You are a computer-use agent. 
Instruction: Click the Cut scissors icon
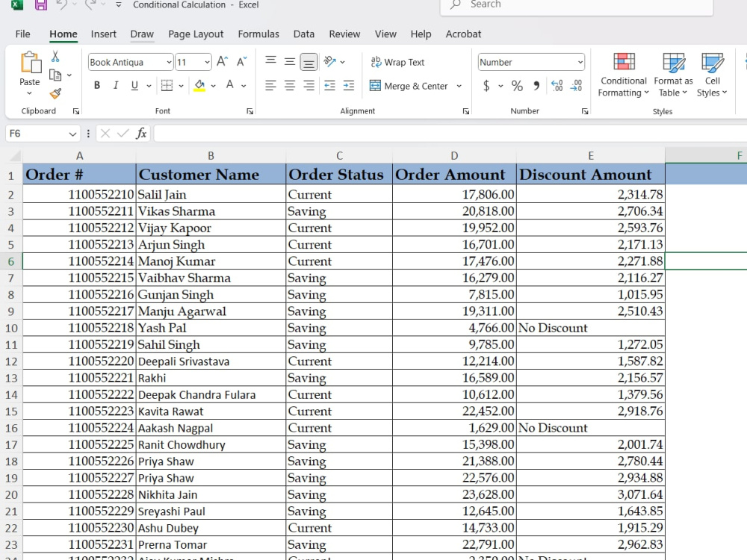tap(55, 57)
